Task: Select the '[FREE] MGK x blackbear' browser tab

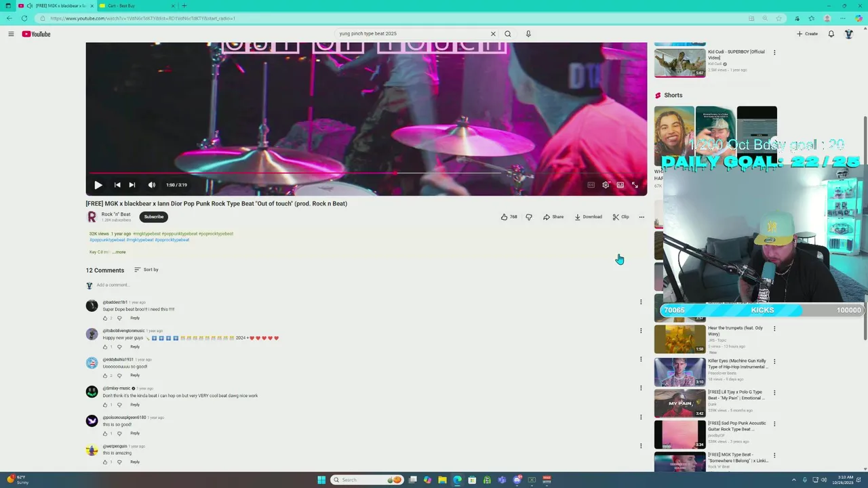Action: point(56,6)
